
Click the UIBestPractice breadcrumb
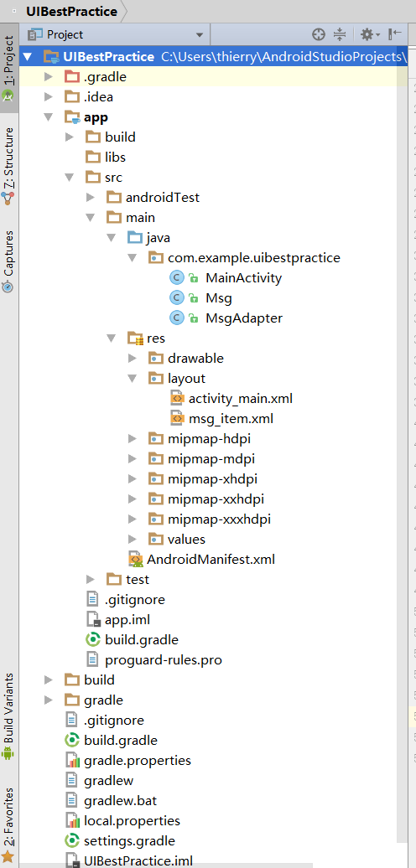(71, 11)
